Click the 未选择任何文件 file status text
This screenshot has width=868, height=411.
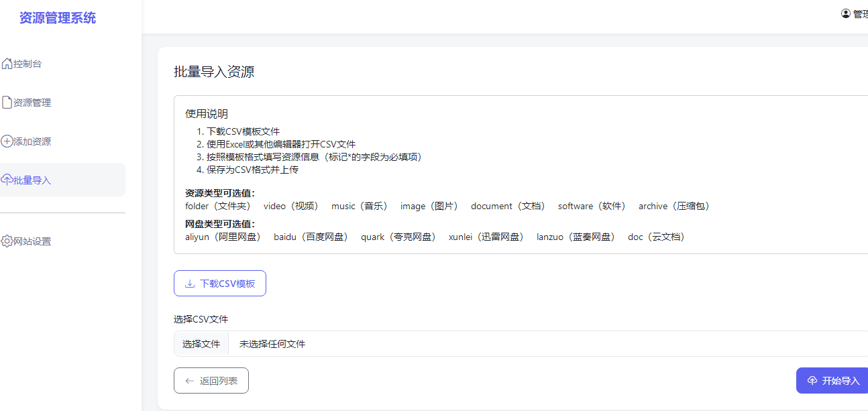tap(271, 343)
